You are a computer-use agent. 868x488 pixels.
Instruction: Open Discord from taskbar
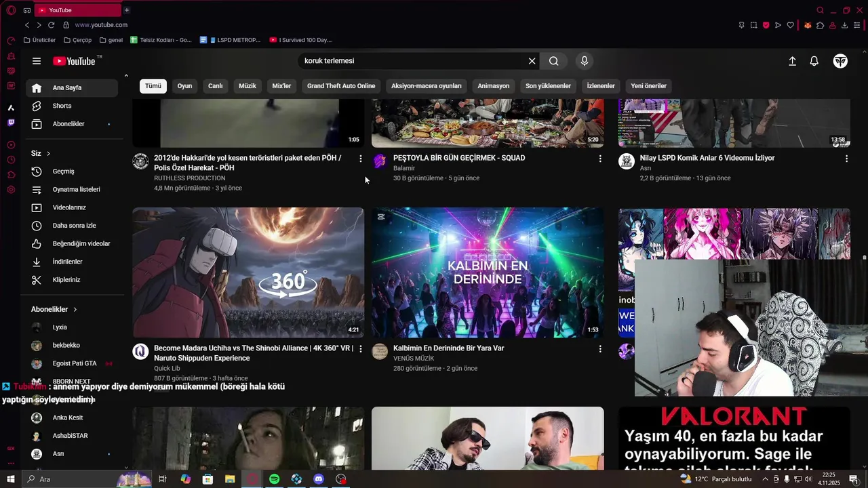click(319, 479)
